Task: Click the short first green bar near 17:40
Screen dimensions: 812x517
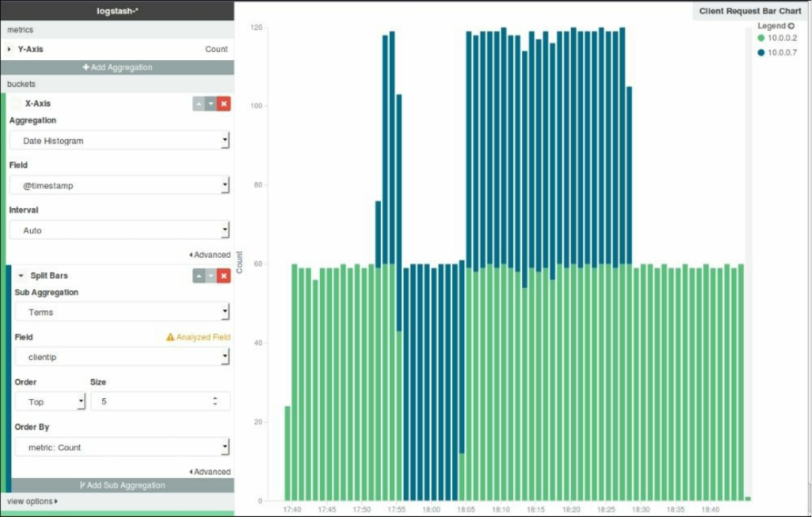Action: click(x=288, y=453)
